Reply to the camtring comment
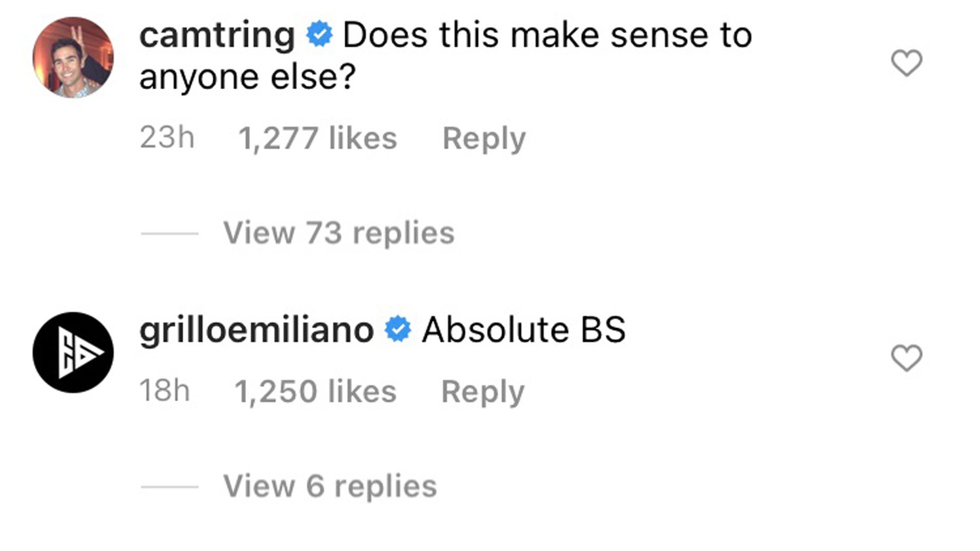 tap(484, 138)
